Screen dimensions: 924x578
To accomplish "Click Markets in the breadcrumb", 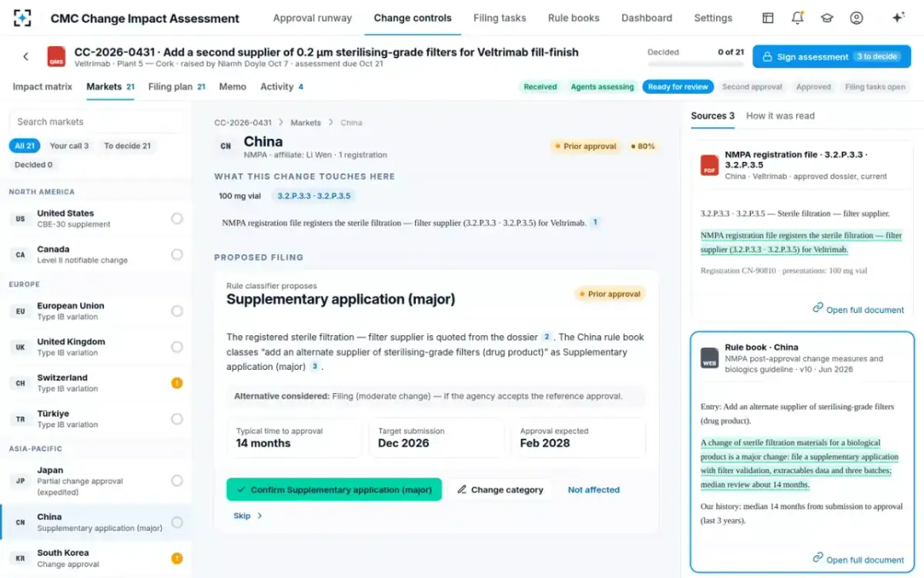I will pyautogui.click(x=306, y=123).
